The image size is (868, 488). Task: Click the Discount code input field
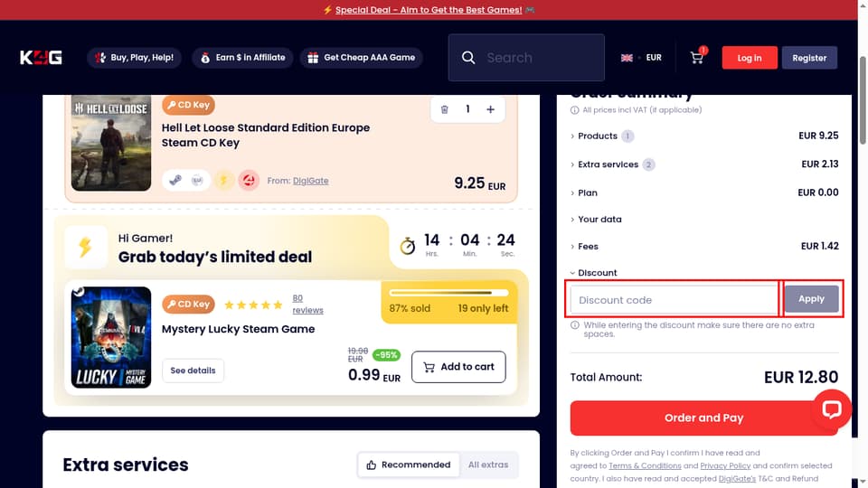675,300
